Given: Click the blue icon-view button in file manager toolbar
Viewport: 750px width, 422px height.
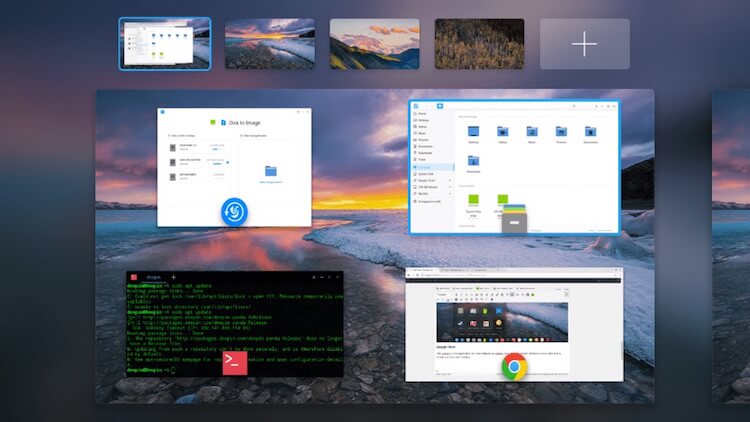Looking at the screenshot, I should pyautogui.click(x=440, y=106).
